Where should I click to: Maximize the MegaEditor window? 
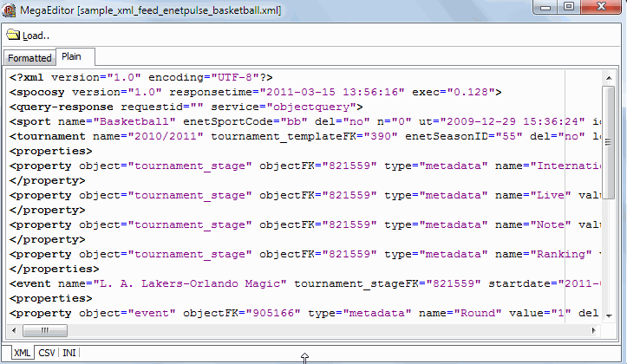point(569,7)
